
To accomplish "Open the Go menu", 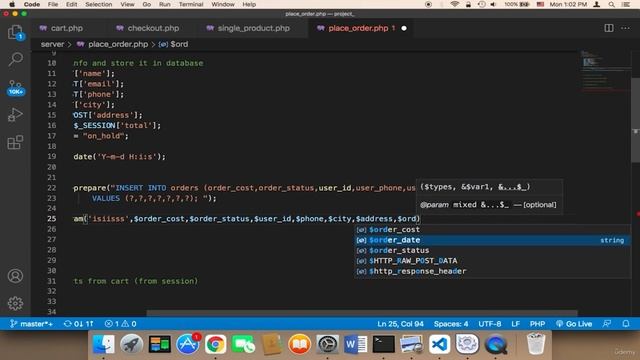I will point(147,4).
